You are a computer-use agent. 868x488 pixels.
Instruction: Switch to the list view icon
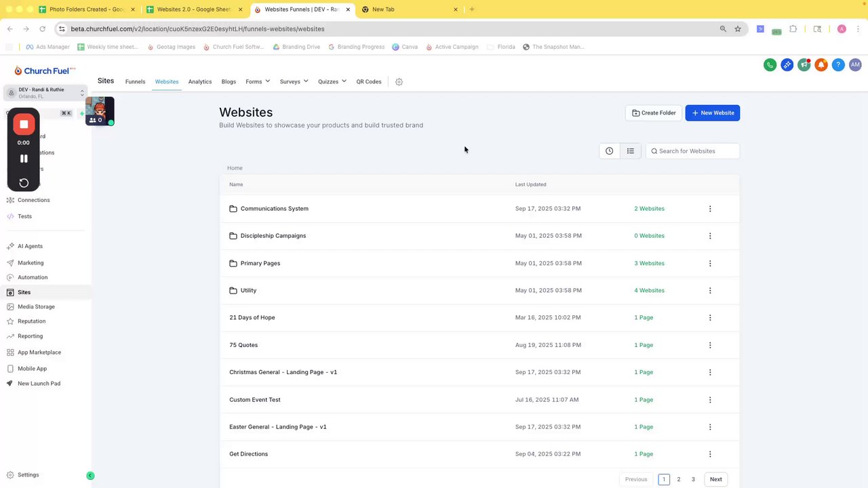point(631,151)
